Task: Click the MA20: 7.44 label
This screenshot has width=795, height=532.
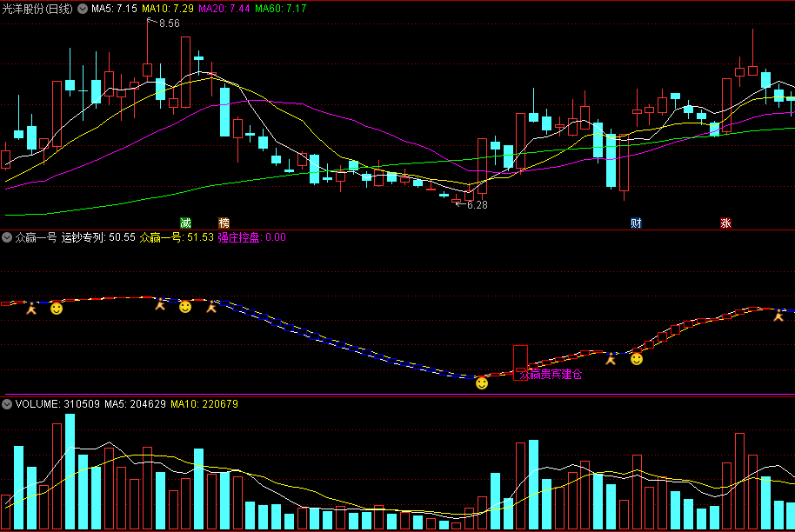Action: pyautogui.click(x=224, y=9)
